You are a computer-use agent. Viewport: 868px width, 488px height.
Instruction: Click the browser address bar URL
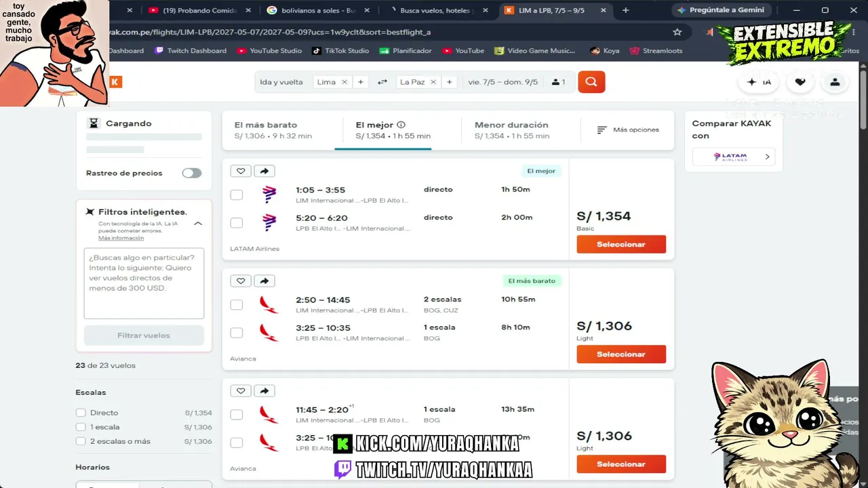270,32
